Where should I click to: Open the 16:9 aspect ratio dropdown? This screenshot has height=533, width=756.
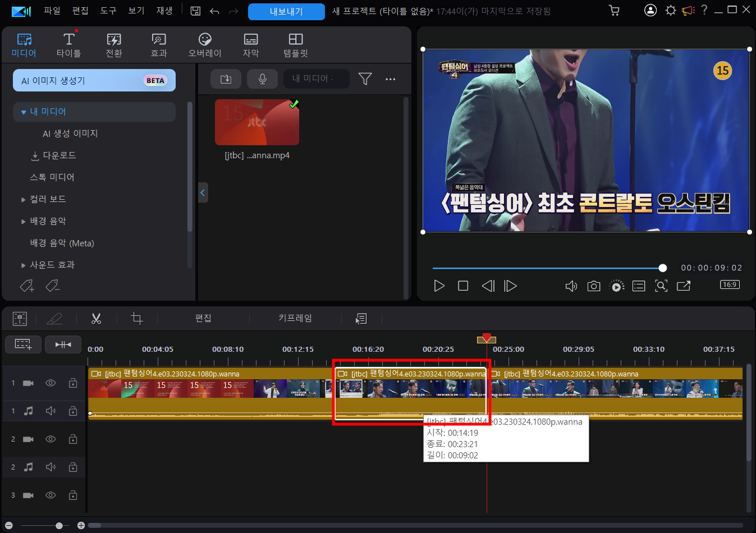click(x=730, y=284)
